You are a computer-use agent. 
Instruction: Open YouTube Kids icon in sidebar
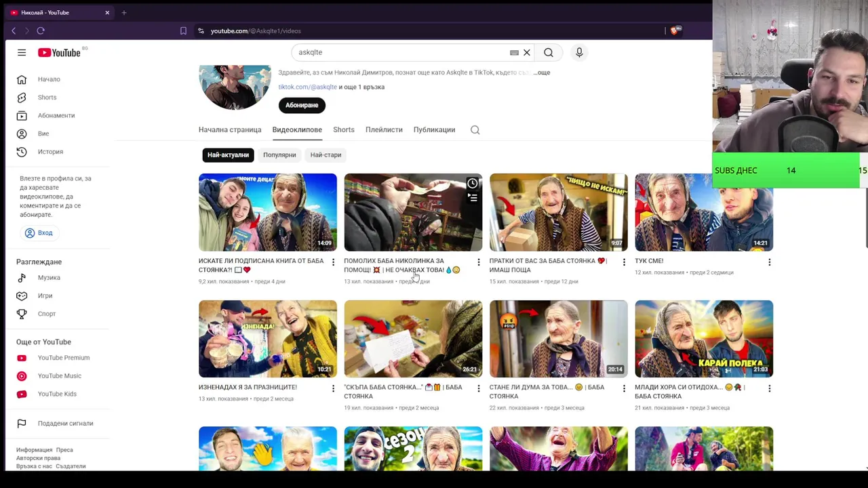point(22,394)
